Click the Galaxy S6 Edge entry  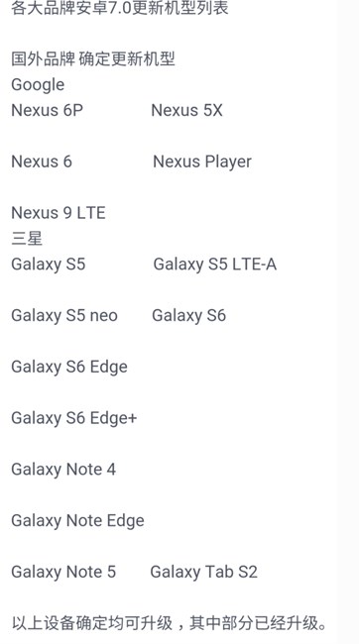69,368
